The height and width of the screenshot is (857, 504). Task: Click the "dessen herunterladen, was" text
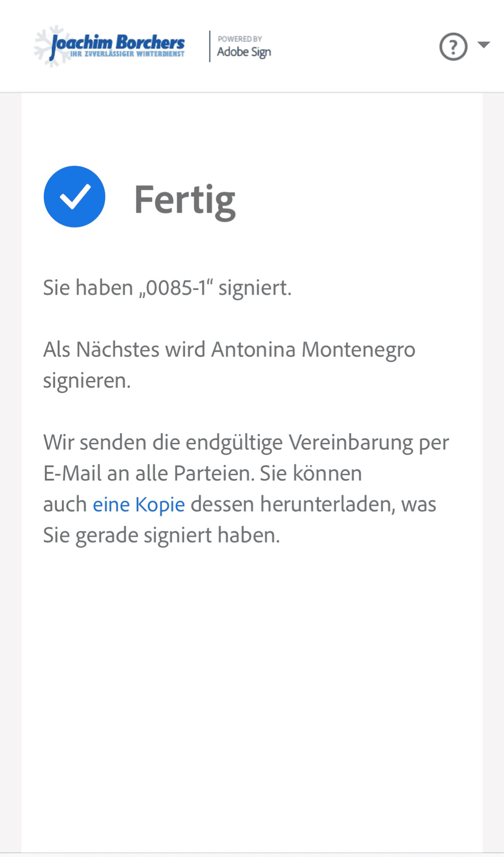(313, 504)
